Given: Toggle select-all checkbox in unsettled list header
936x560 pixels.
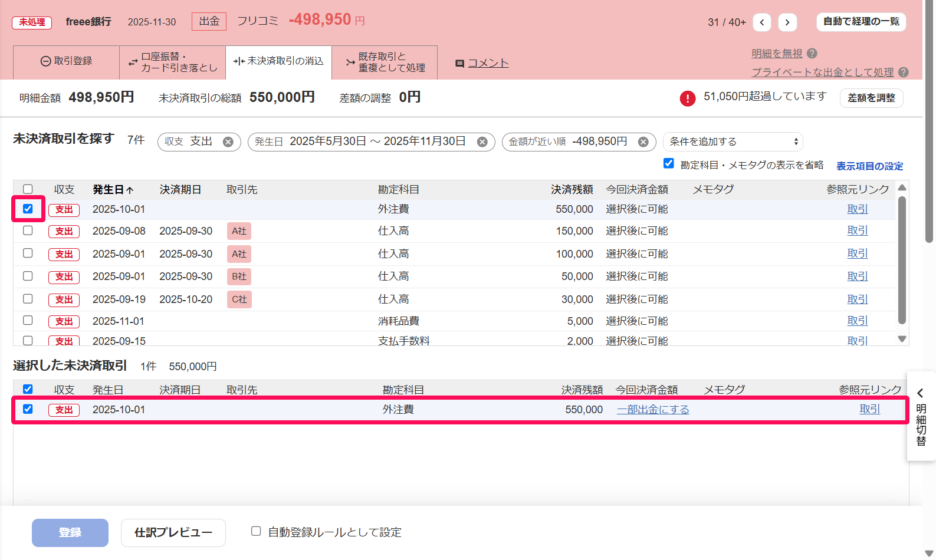Looking at the screenshot, I should [28, 189].
